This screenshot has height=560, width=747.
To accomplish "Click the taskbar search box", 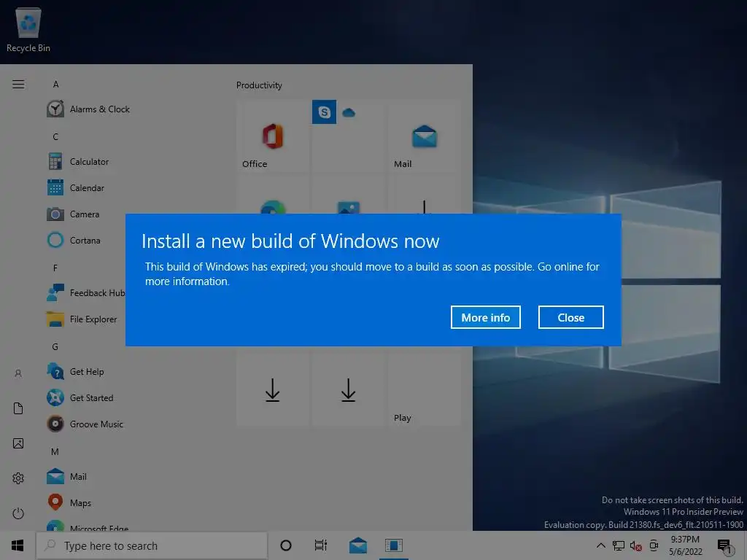I will coord(152,545).
